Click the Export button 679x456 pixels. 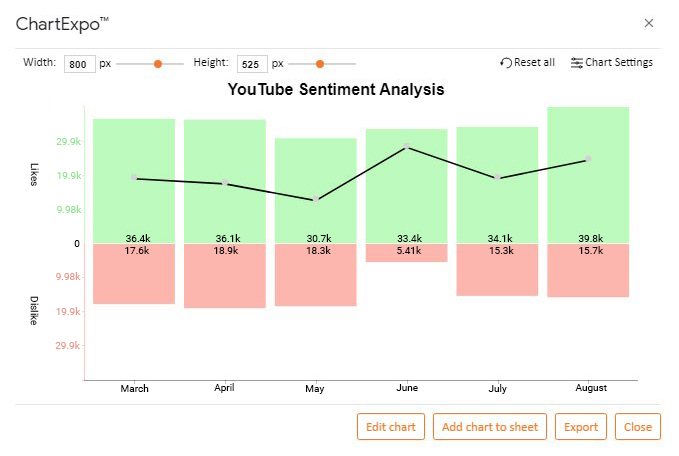[580, 427]
